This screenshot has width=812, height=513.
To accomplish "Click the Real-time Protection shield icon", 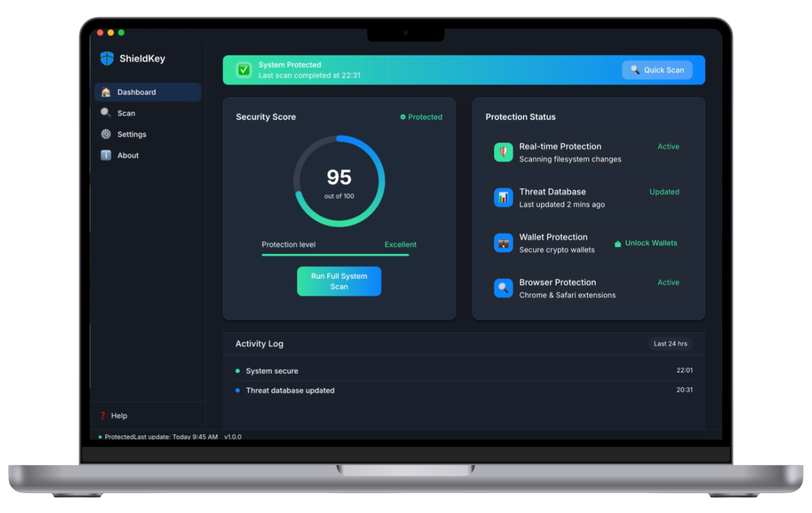I will (x=503, y=152).
